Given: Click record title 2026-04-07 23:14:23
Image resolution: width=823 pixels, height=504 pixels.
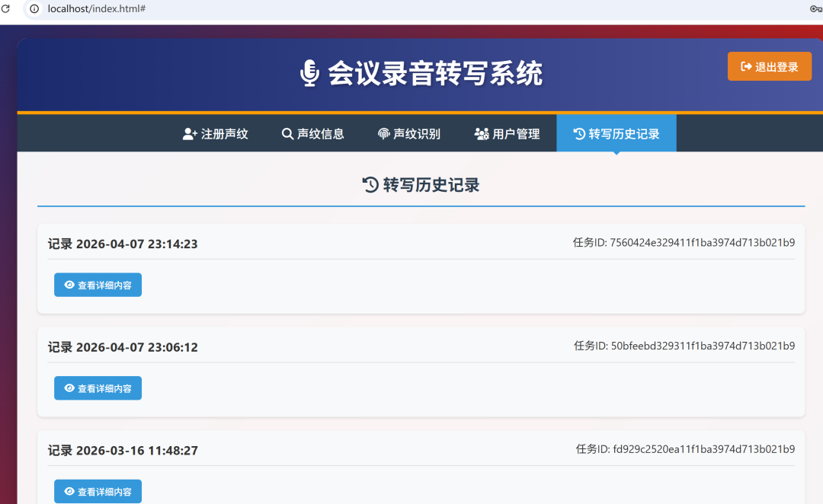Looking at the screenshot, I should point(123,244).
